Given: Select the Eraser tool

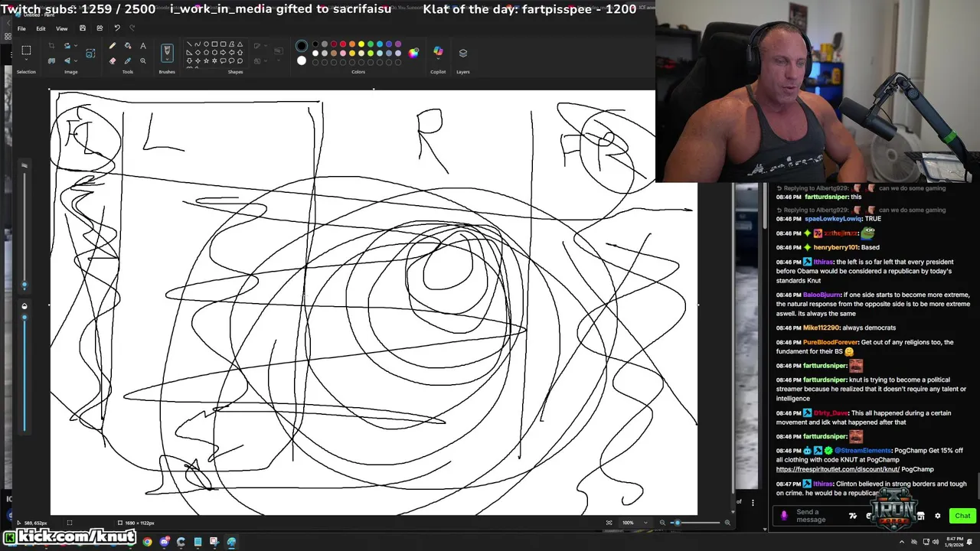Looking at the screenshot, I should coord(113,60).
